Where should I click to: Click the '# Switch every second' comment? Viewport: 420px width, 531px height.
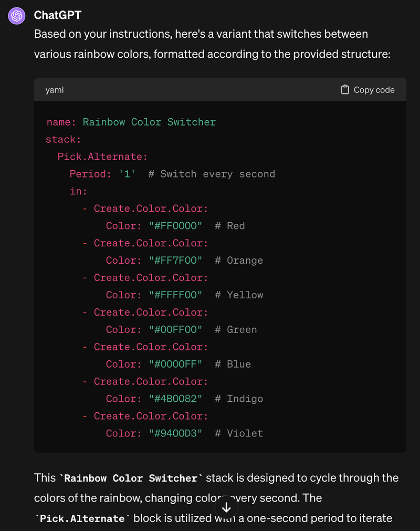coord(212,174)
